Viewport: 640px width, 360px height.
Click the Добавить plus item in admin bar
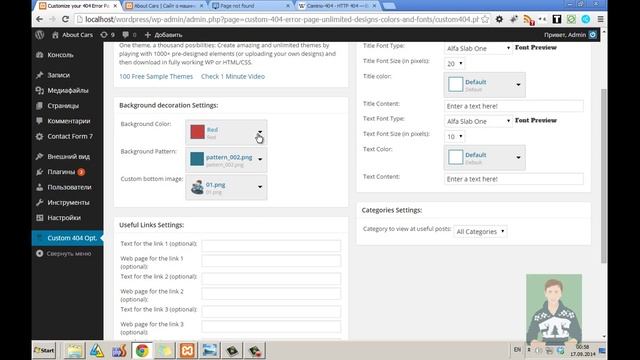coord(164,35)
